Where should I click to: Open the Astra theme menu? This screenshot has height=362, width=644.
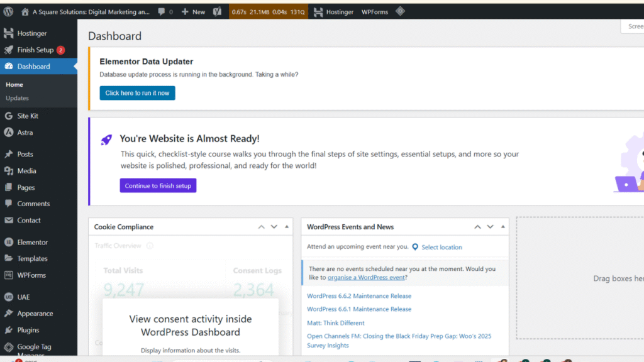(38, 133)
